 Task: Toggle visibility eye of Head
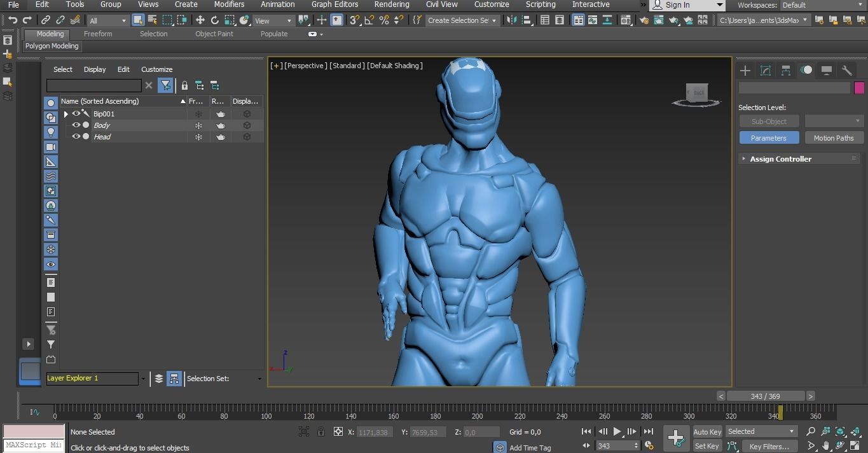pyautogui.click(x=76, y=137)
